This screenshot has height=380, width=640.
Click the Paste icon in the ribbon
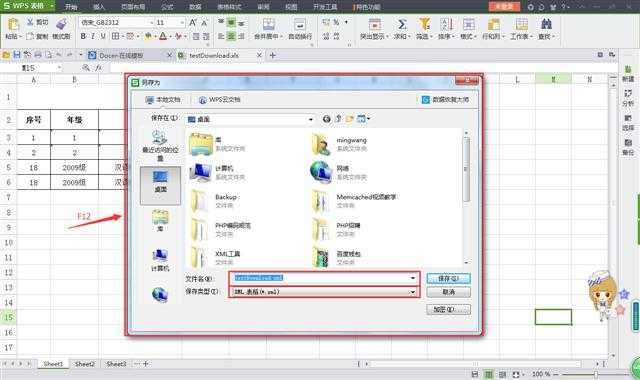(13, 24)
